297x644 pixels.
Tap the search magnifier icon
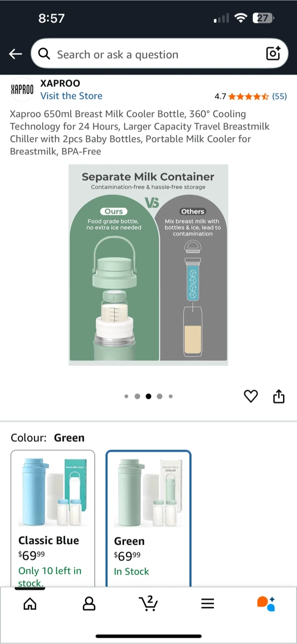tap(44, 54)
